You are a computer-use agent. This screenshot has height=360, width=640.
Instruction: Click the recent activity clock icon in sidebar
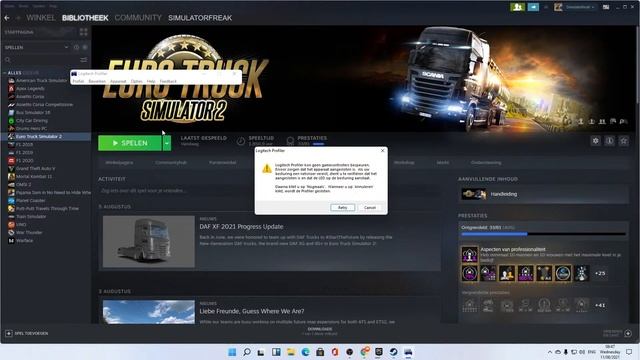tap(76, 47)
